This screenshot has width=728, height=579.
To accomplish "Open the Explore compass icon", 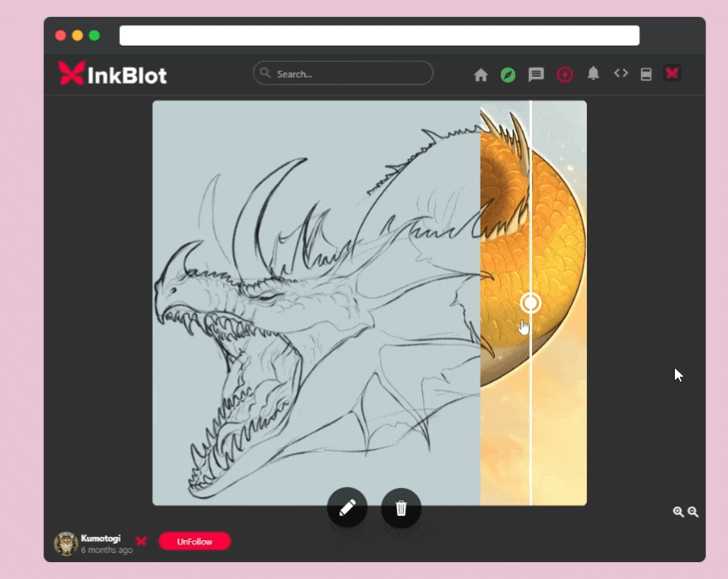I will 508,74.
